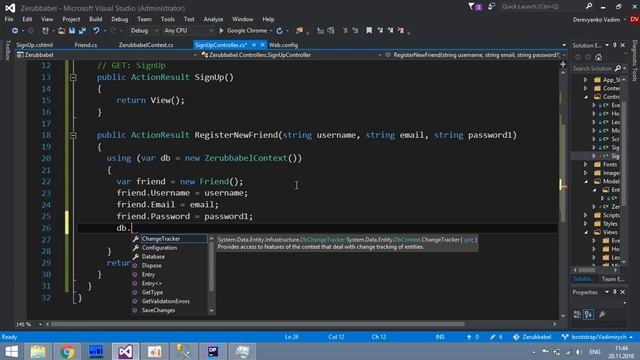Screen dimensions: 640x360
Task: Open the bootstrap/Vadimirych branch dropdown
Action: click(597, 337)
